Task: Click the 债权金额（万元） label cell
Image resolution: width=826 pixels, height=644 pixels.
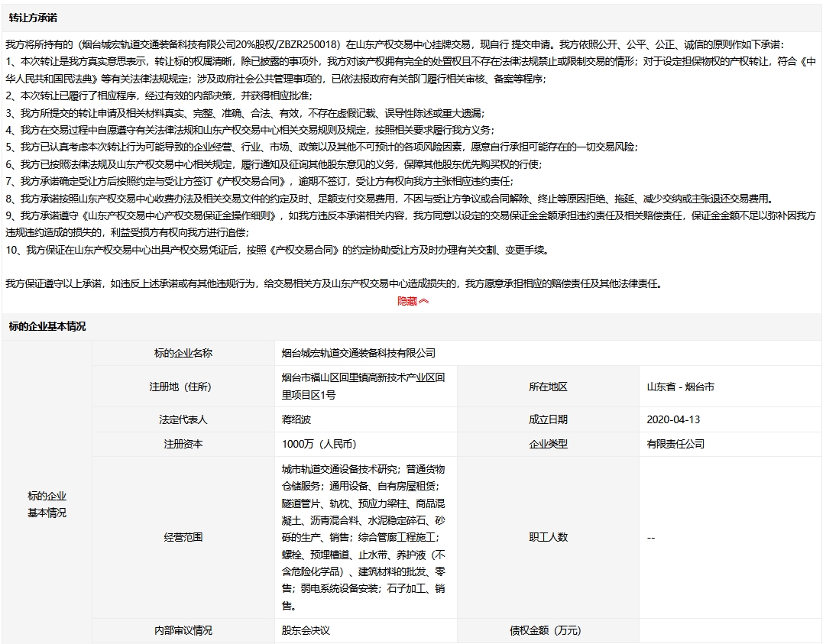Action: point(548,631)
